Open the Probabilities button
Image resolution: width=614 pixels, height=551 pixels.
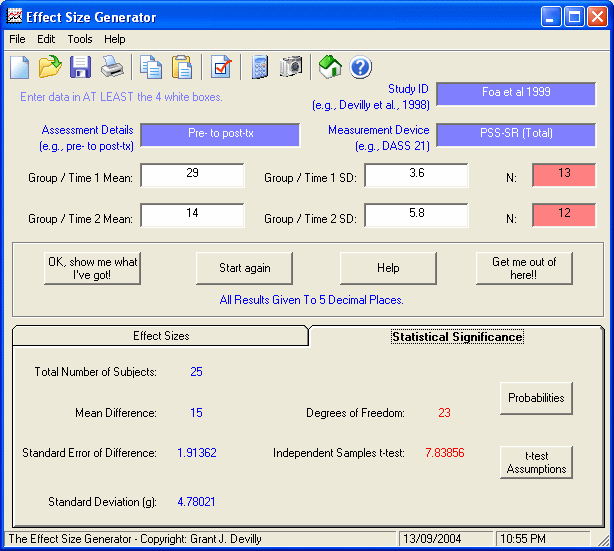click(x=536, y=398)
